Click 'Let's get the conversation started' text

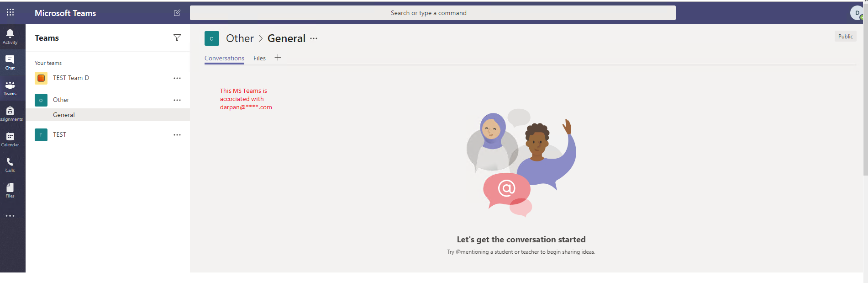(521, 240)
